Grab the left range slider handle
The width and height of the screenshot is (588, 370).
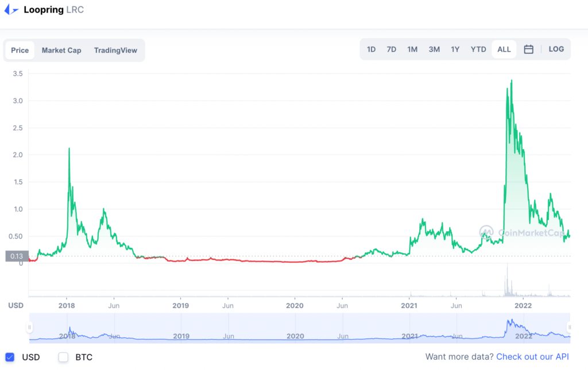click(x=30, y=328)
